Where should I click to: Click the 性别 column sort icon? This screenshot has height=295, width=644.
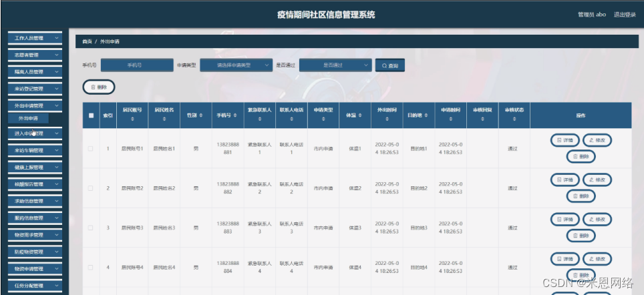pyautogui.click(x=201, y=115)
